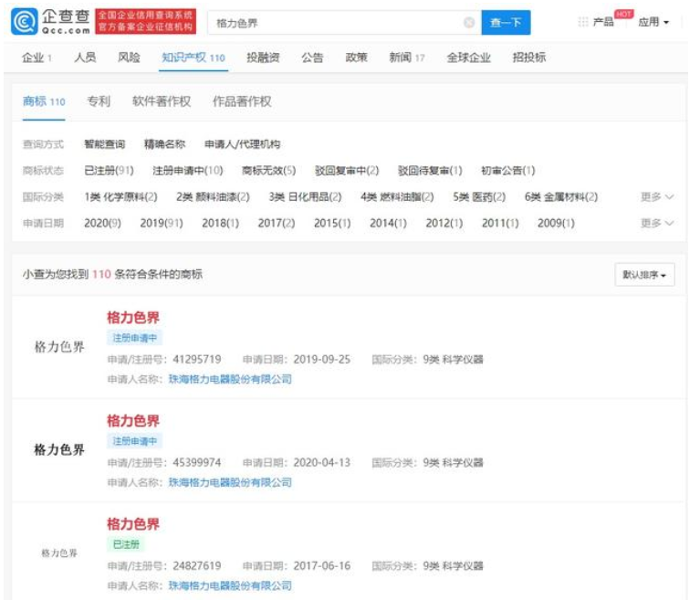Filter by 5类 医药(2)

click(479, 196)
